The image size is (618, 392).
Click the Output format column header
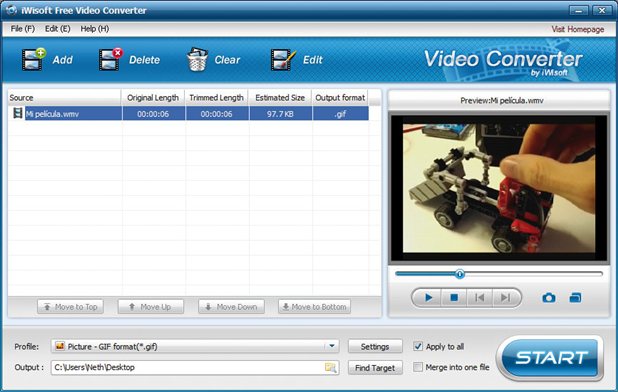[340, 98]
